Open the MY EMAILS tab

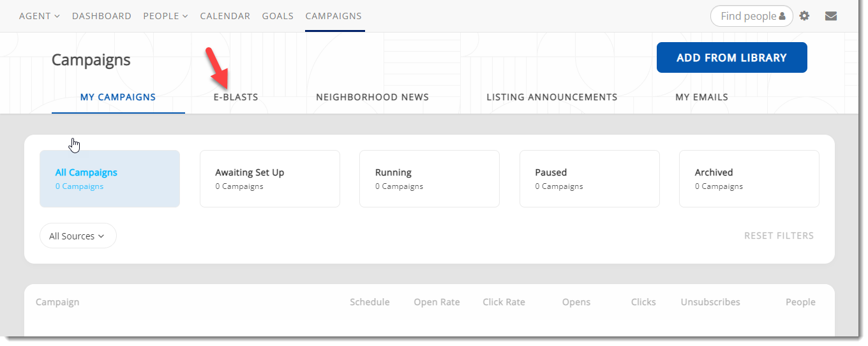(701, 98)
